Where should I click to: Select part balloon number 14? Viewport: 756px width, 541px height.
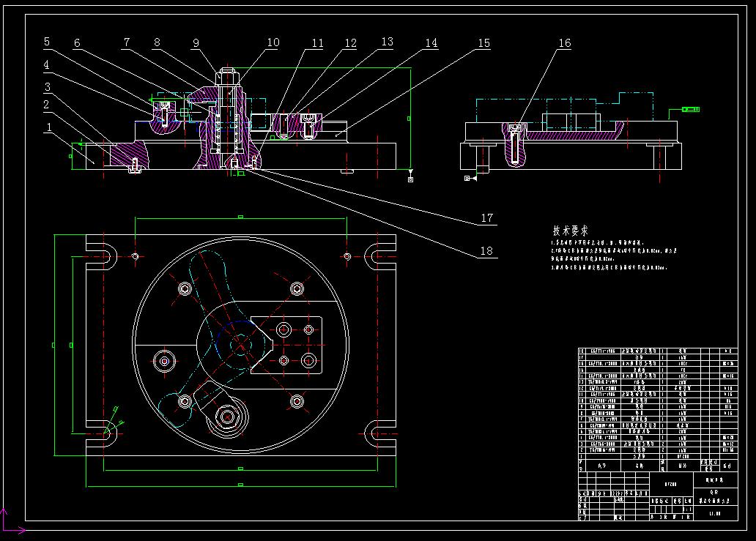point(431,43)
